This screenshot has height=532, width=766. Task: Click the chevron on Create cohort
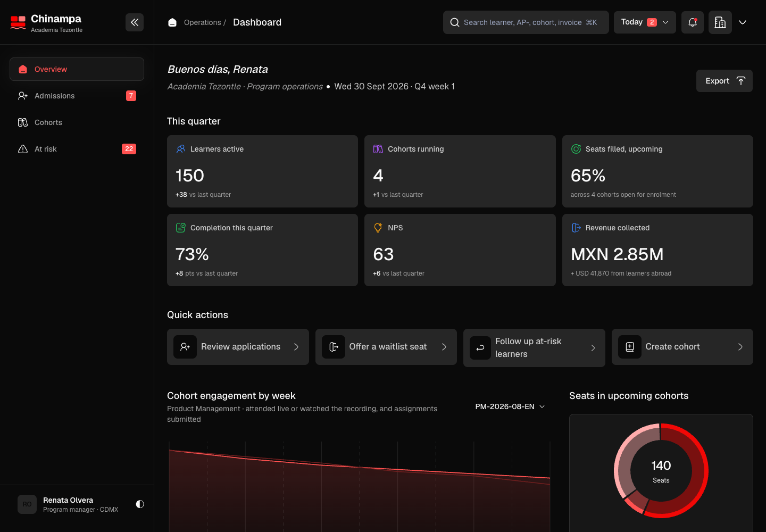740,347
